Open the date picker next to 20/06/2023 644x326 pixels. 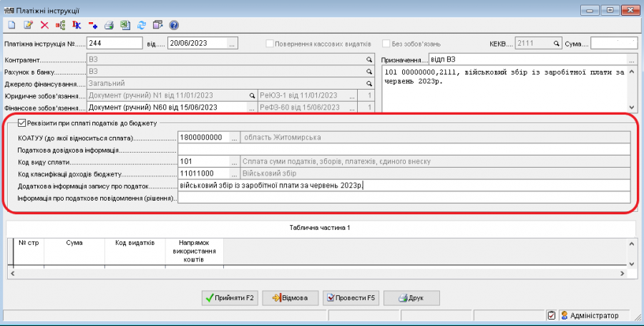(x=232, y=44)
